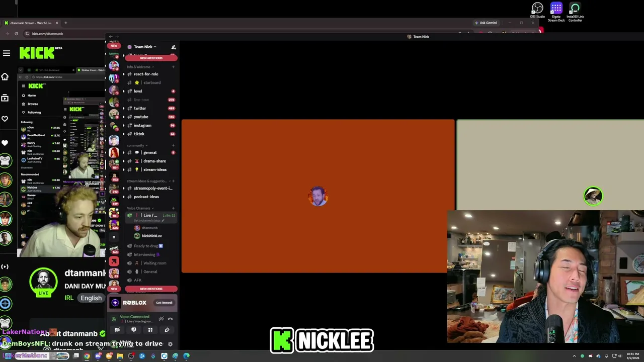Start an activity in Discord voice panel

pos(150,330)
